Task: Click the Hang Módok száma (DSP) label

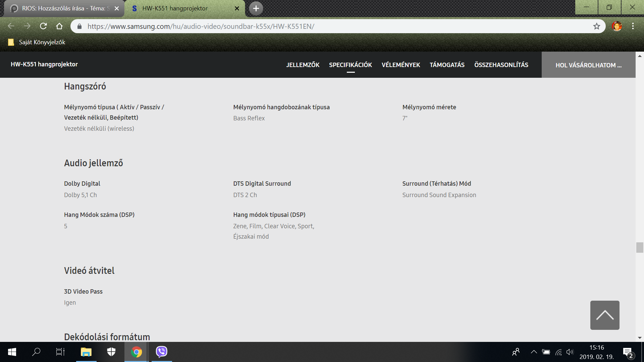Action: [x=99, y=215]
